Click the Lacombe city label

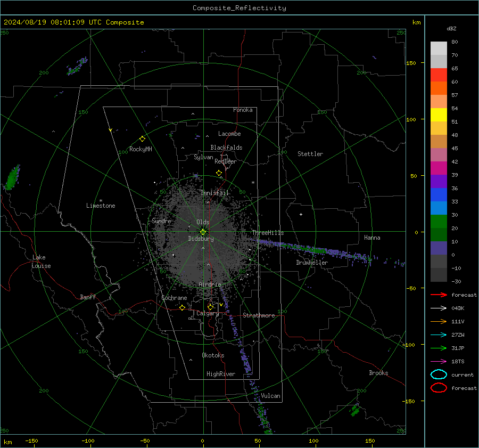tap(229, 134)
